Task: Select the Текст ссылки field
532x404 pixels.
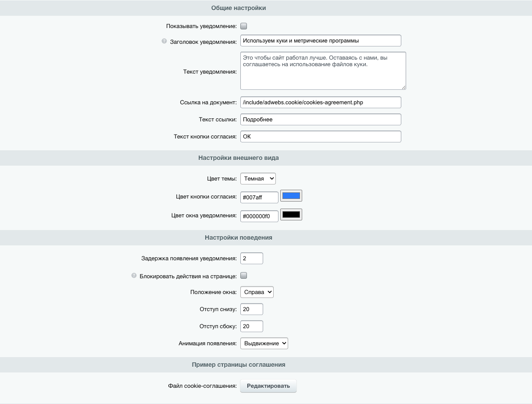Action: tap(321, 120)
